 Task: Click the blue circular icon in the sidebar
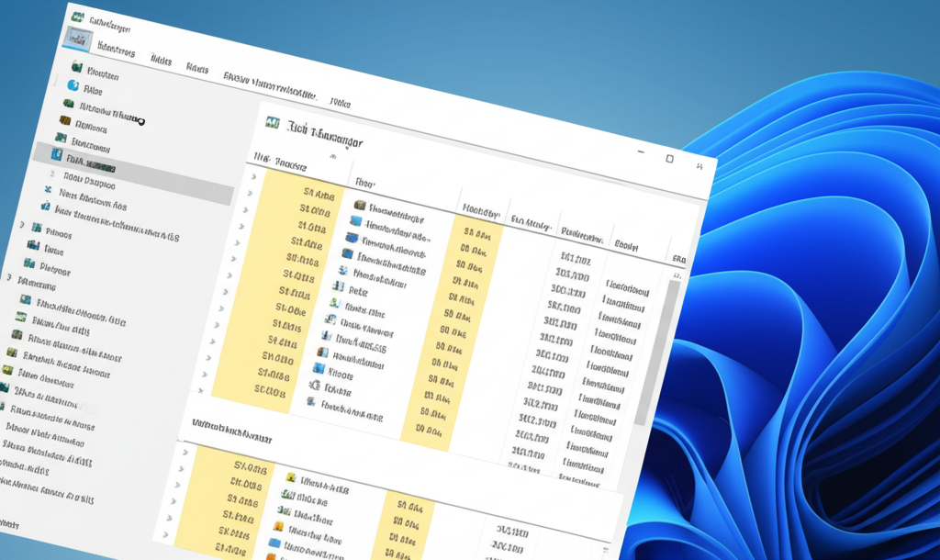click(73, 86)
